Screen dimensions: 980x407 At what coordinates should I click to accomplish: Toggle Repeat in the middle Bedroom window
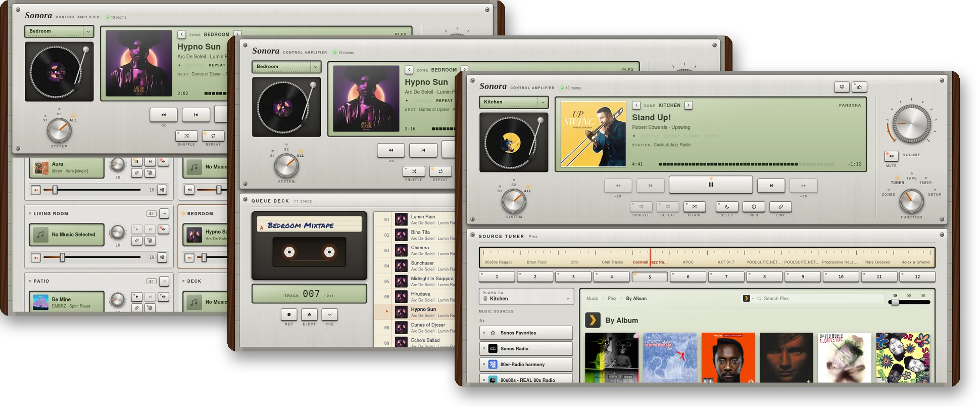(x=440, y=171)
